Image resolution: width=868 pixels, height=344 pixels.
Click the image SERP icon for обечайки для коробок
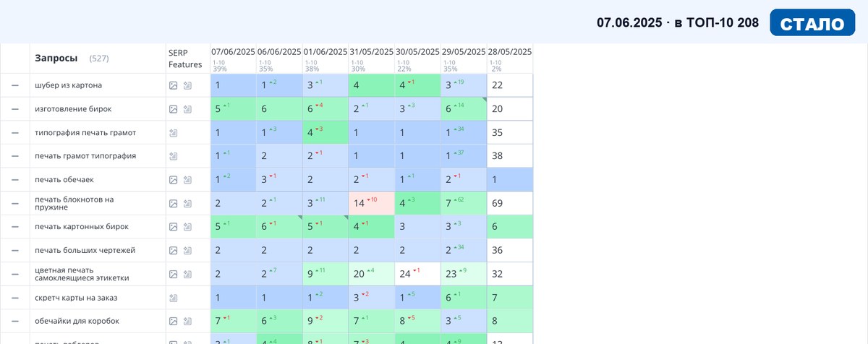pos(174,322)
